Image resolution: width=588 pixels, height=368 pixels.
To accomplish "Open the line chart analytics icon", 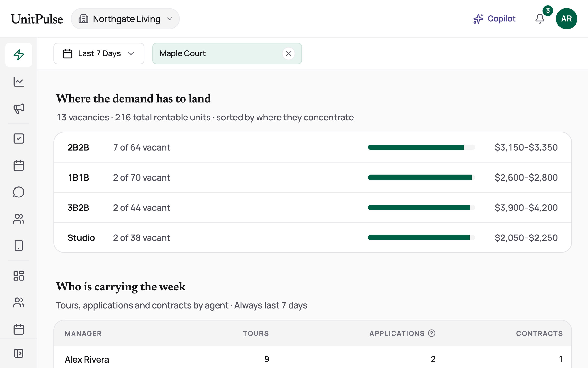I will click(19, 82).
